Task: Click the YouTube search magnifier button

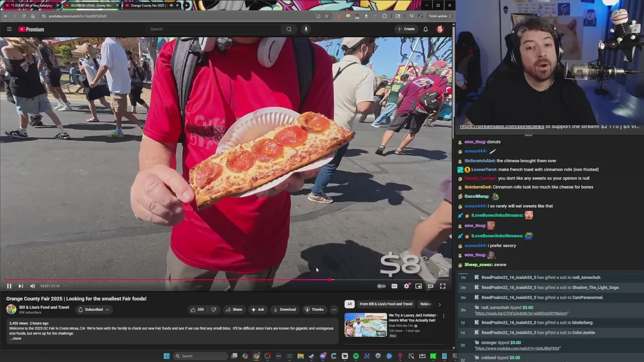Action: coord(289,29)
